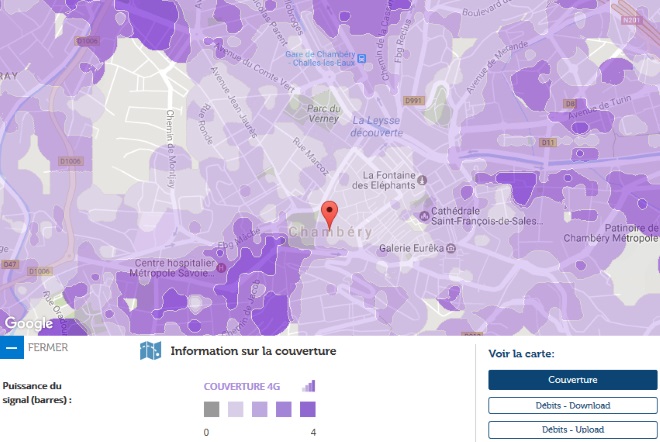Open Google logo link on map

coord(29,323)
